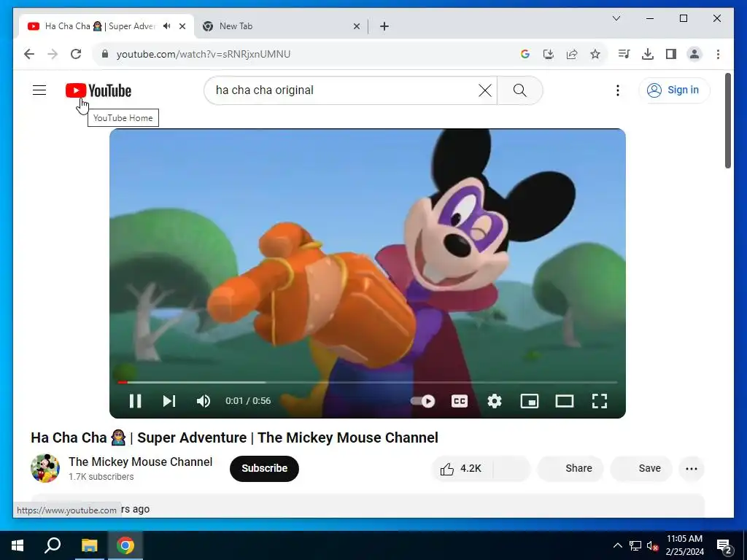Close the Ha Cha Cha tab
The height and width of the screenshot is (560, 747).
click(x=182, y=26)
